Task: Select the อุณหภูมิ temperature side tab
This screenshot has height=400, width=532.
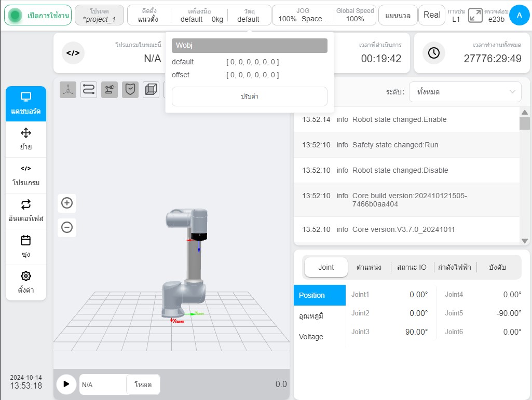Action: tap(320, 316)
